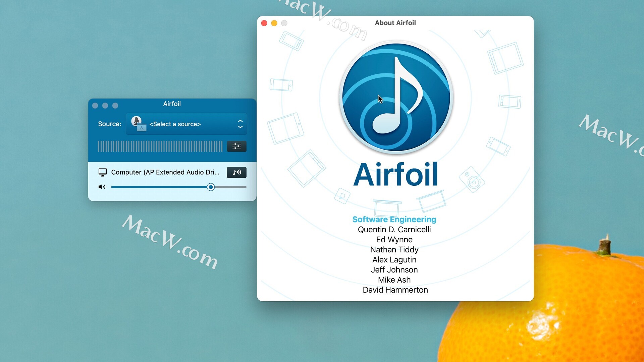This screenshot has height=362, width=644.
Task: Select the name Alex Lagutin
Action: coord(394,260)
